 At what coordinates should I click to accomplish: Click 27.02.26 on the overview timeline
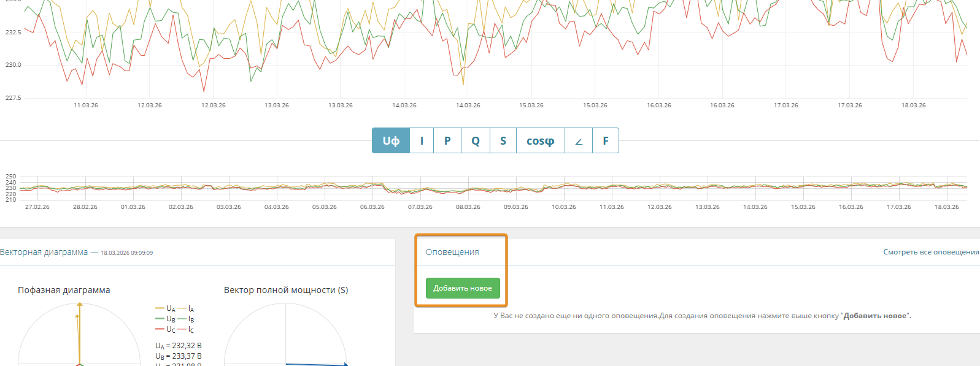tap(37, 207)
